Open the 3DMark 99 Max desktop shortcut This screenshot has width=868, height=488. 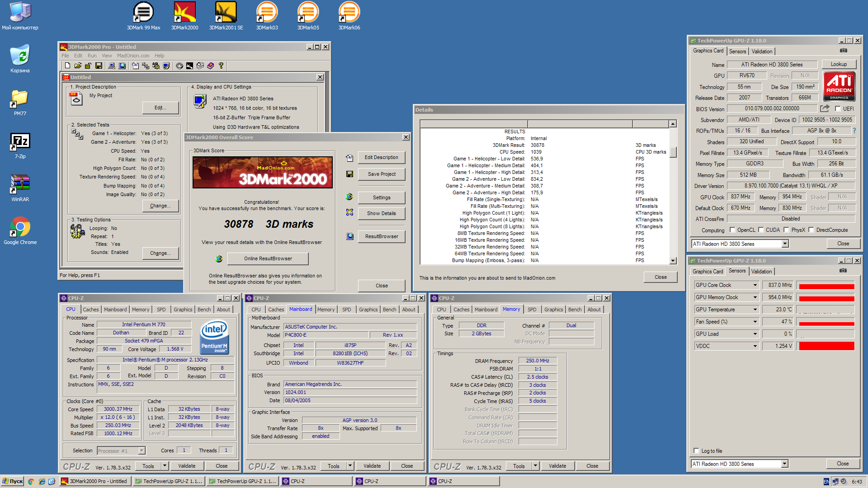tap(143, 16)
